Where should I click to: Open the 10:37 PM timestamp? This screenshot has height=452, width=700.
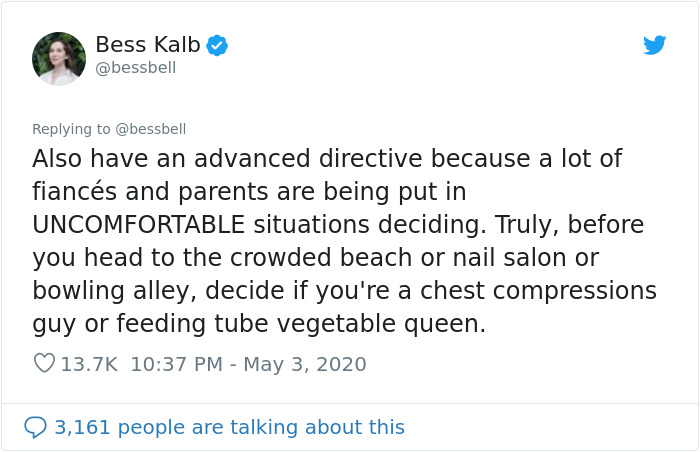175,364
